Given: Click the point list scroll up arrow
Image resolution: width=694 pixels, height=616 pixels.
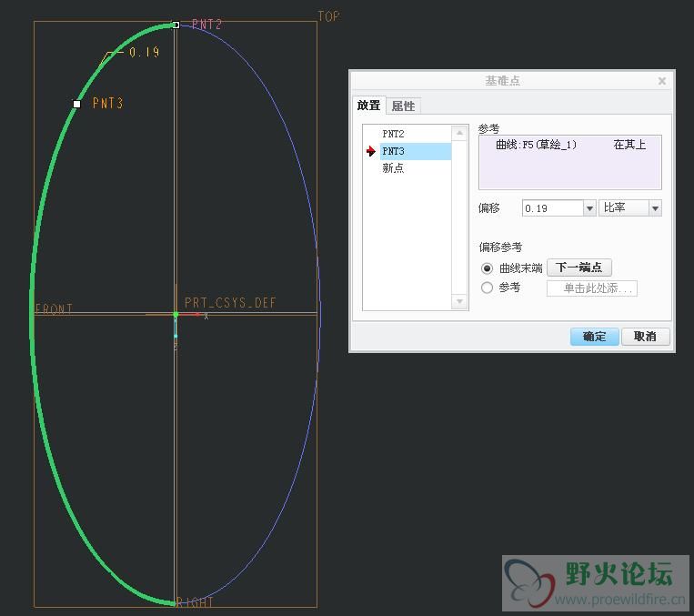Looking at the screenshot, I should tap(459, 133).
